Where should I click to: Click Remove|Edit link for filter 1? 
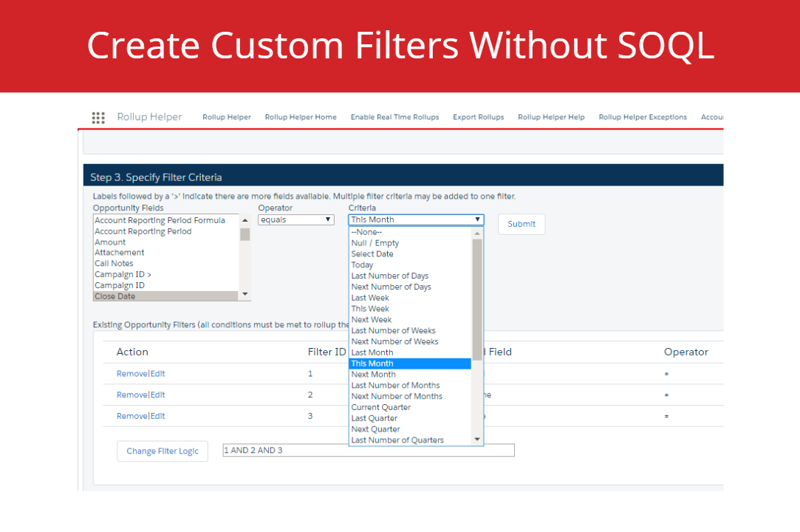[140, 374]
